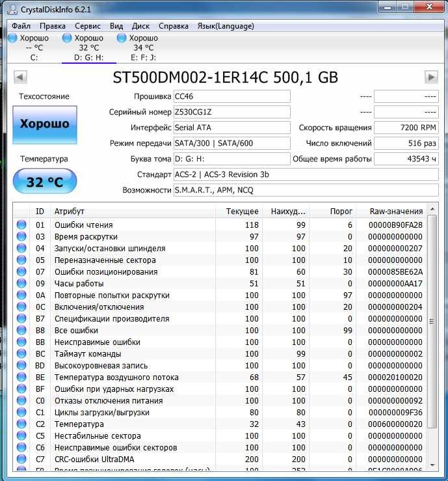Click status orb of Все ошибки row
The height and width of the screenshot is (481, 448).
pyautogui.click(x=21, y=330)
